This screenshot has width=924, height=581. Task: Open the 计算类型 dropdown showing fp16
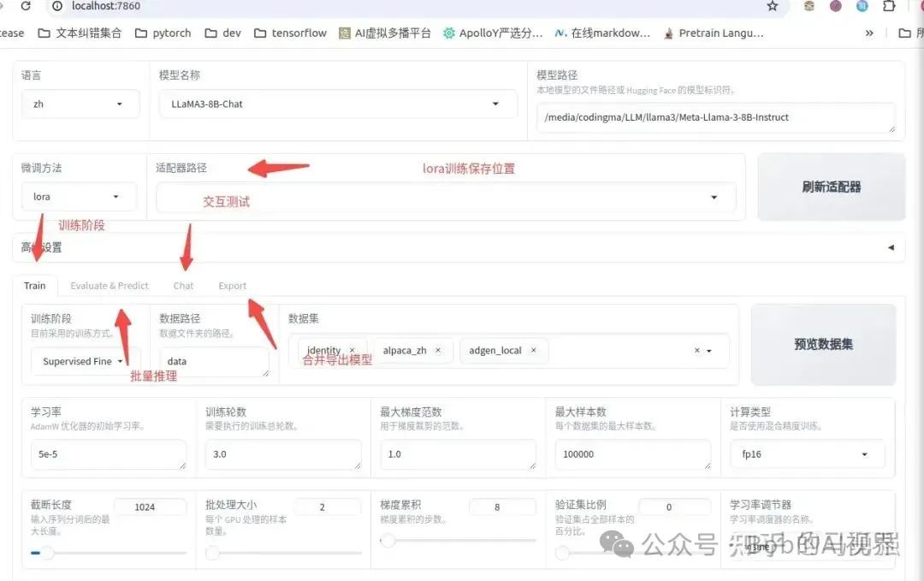click(x=808, y=454)
